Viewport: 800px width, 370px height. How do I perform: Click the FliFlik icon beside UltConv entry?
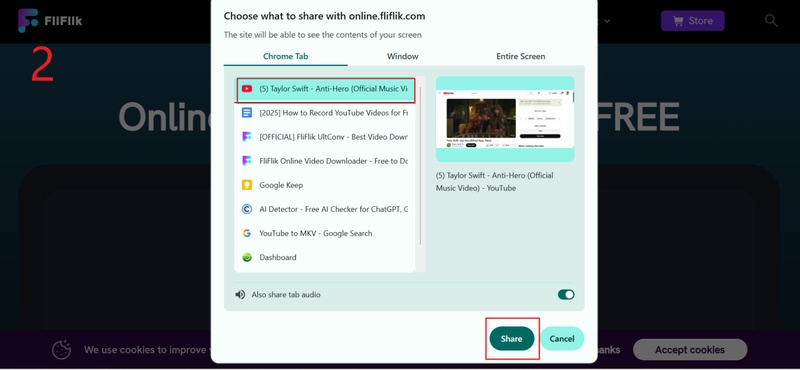pos(247,137)
